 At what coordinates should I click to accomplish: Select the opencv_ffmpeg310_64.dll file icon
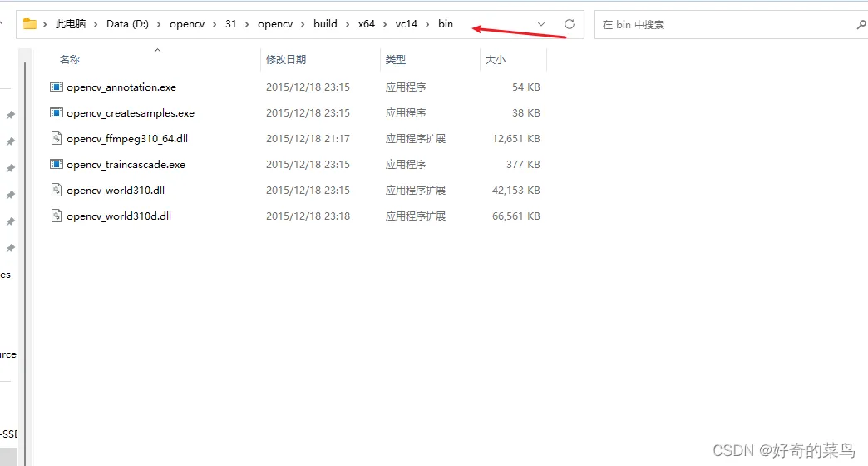pos(57,138)
